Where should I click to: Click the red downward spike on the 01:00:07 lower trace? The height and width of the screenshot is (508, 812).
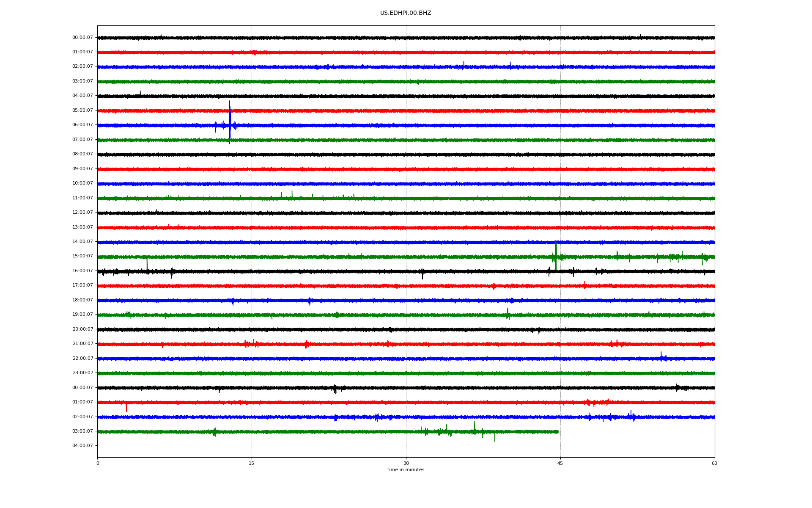[126, 407]
